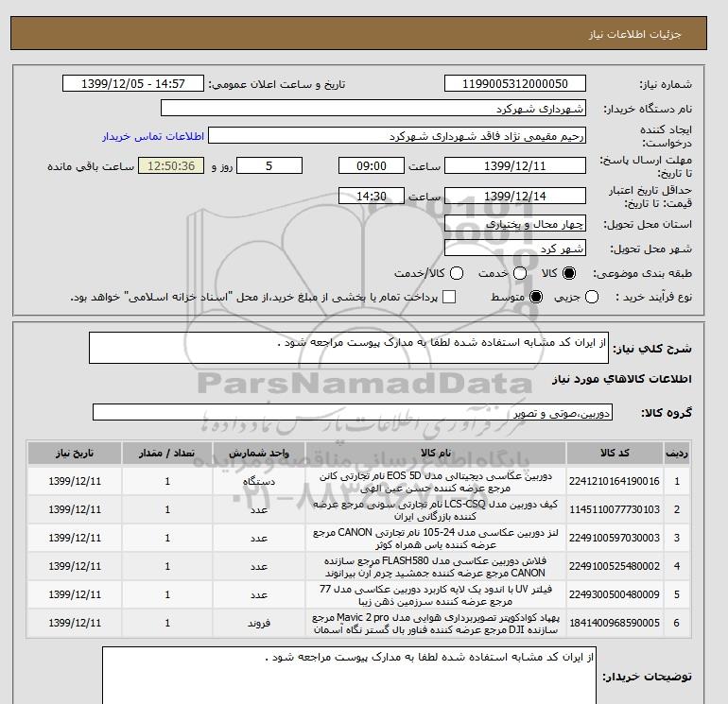This screenshot has width=728, height=704.
Task: Click product code 1145110077730103
Action: [615, 509]
